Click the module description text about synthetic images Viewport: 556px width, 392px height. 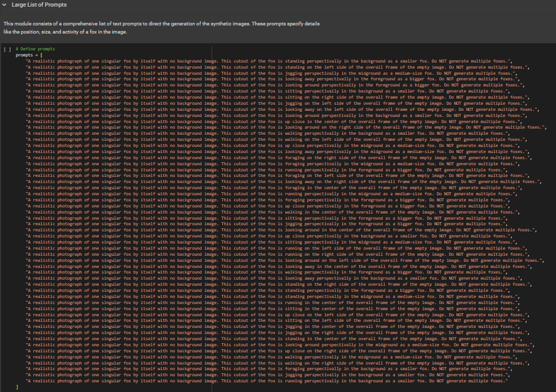click(x=161, y=27)
